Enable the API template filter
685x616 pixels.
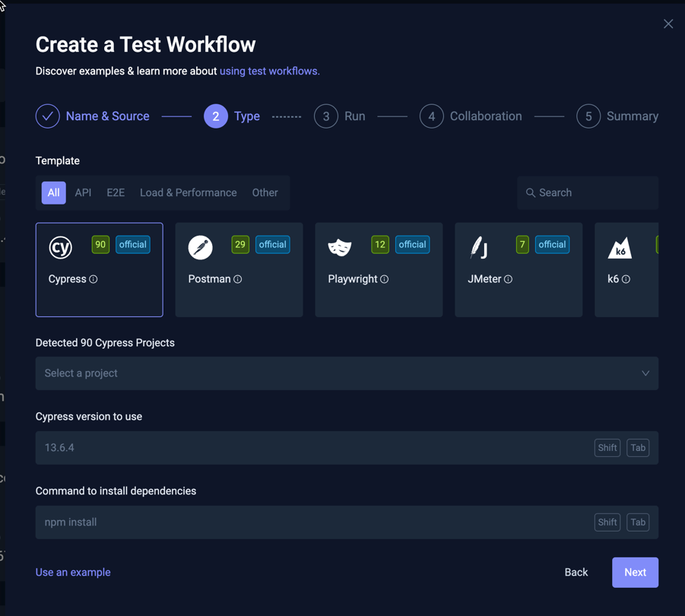(83, 192)
